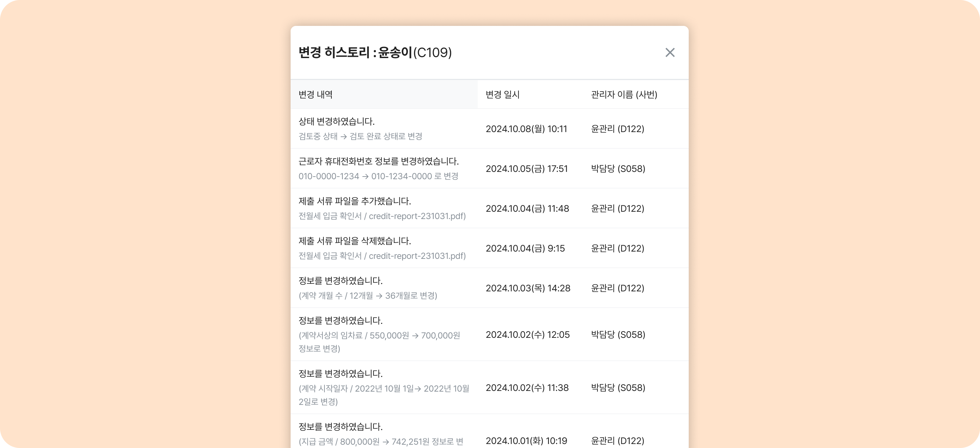
Task: Click the dialog title 윤송이(C109)
Action: coord(415,52)
